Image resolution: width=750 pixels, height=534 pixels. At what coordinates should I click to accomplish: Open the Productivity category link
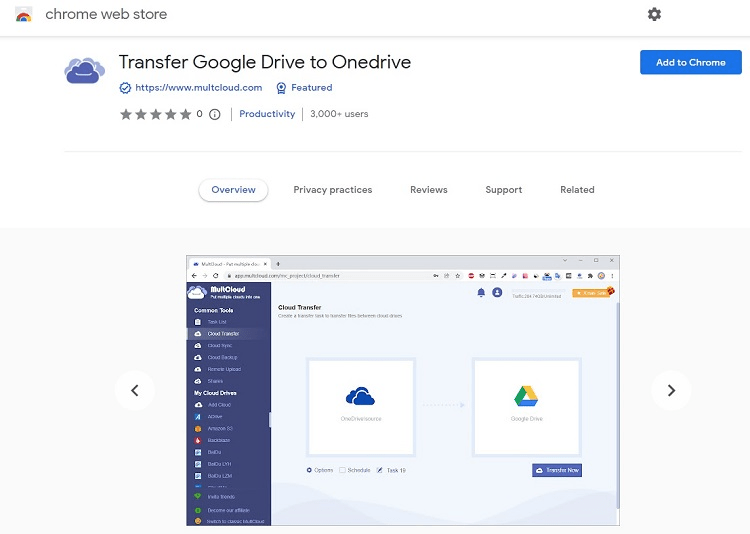point(267,114)
